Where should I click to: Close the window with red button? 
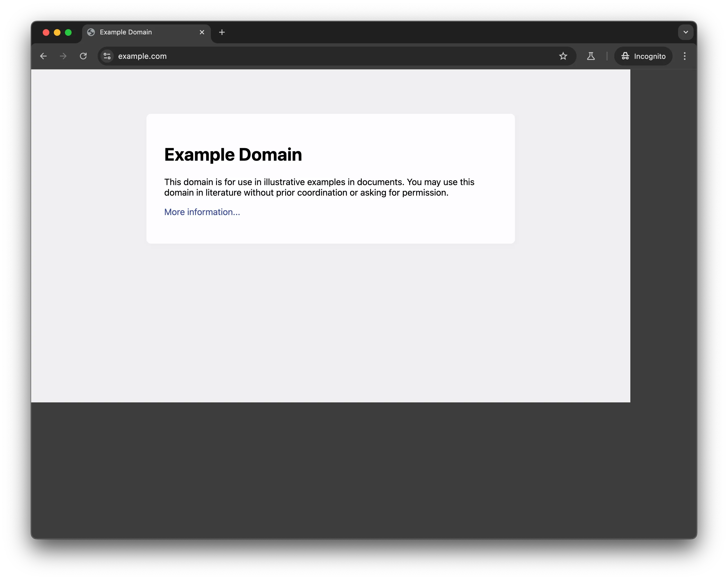point(46,32)
